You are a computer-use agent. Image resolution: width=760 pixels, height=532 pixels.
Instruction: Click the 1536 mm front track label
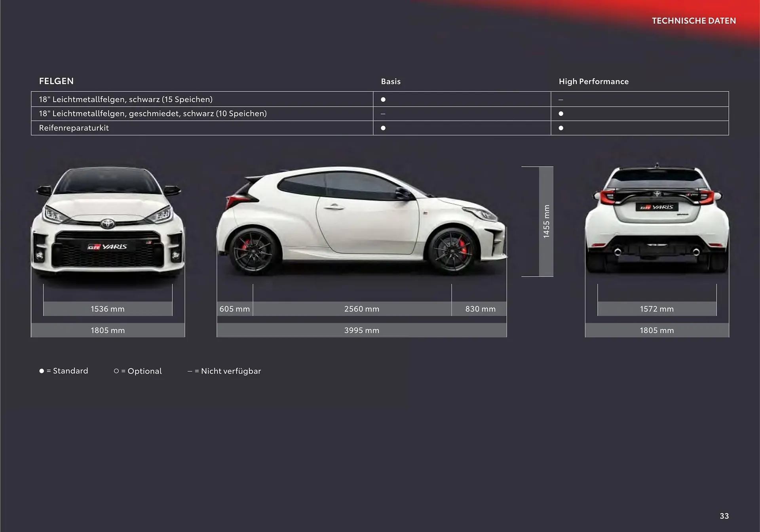pos(108,309)
